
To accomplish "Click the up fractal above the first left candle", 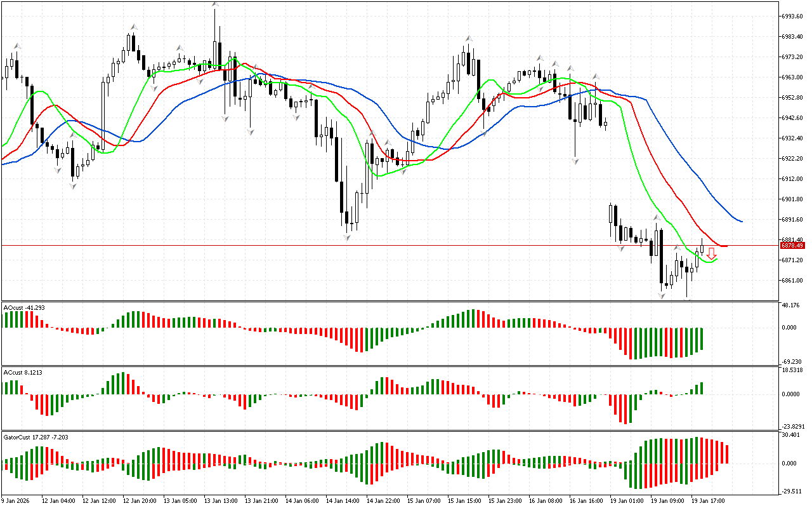I will click(18, 46).
